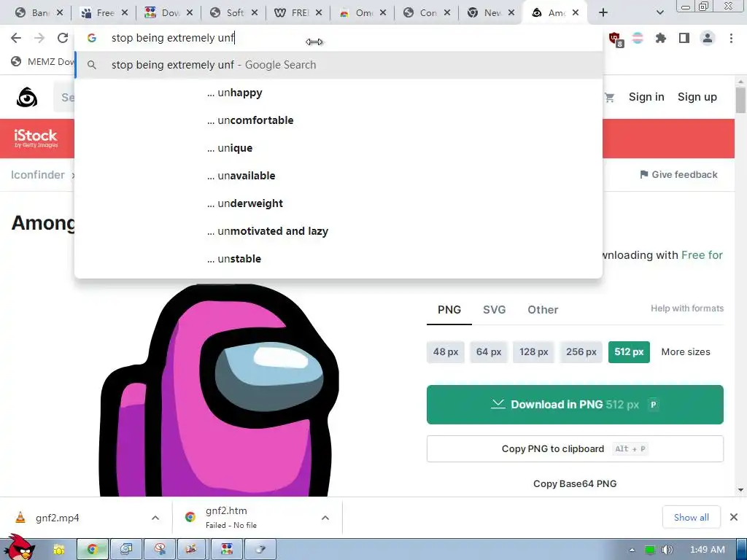The image size is (747, 560).
Task: Click the iStock by Getty Images banner logo
Action: pyautogui.click(x=36, y=138)
